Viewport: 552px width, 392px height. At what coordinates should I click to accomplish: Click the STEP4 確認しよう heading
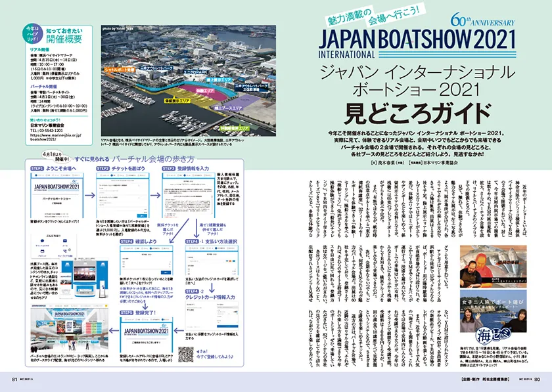coord(139,242)
